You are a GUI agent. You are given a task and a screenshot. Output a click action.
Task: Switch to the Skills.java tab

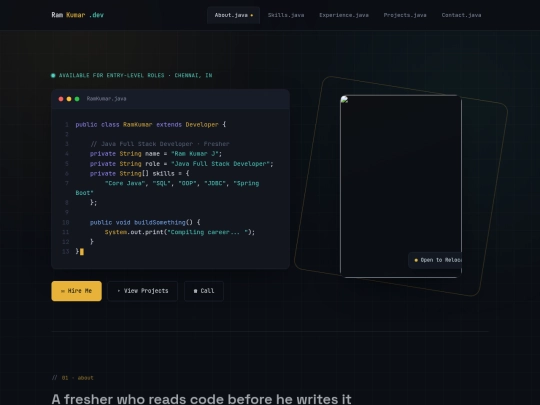(x=286, y=15)
